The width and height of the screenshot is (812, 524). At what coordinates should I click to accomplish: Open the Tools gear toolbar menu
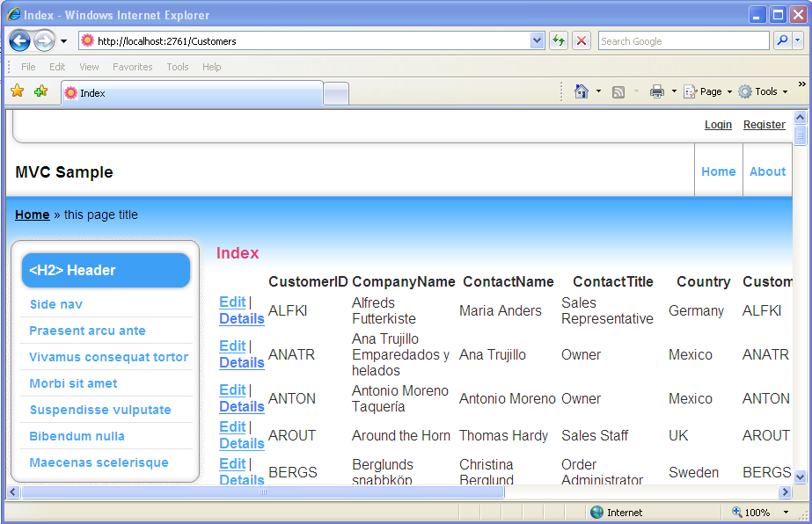pos(763,91)
